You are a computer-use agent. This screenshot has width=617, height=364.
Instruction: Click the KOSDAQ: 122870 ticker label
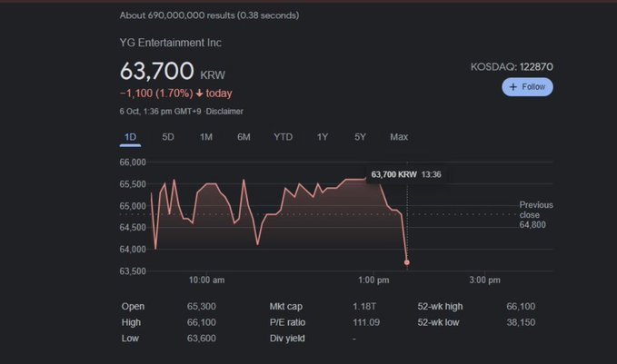pos(512,67)
